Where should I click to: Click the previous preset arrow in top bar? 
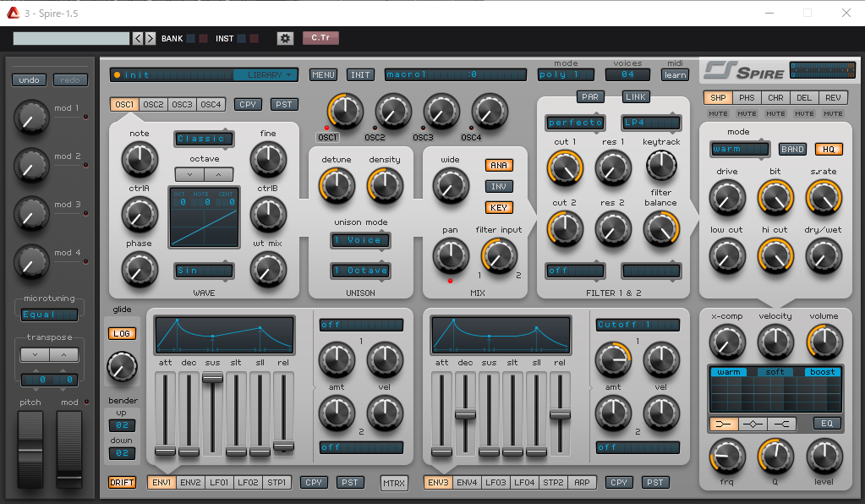[x=138, y=38]
